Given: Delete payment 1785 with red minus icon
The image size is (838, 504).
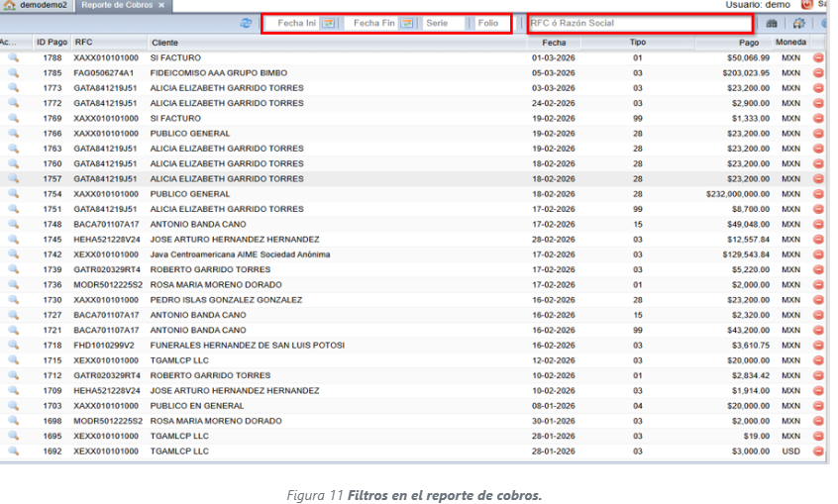Looking at the screenshot, I should (818, 73).
